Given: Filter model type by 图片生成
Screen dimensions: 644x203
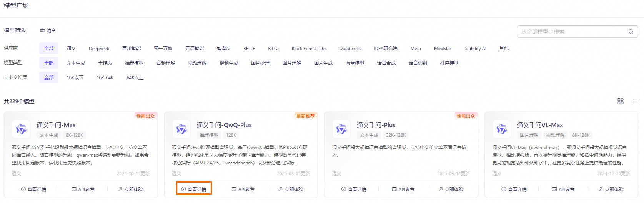Looking at the screenshot, I should coord(323,63).
